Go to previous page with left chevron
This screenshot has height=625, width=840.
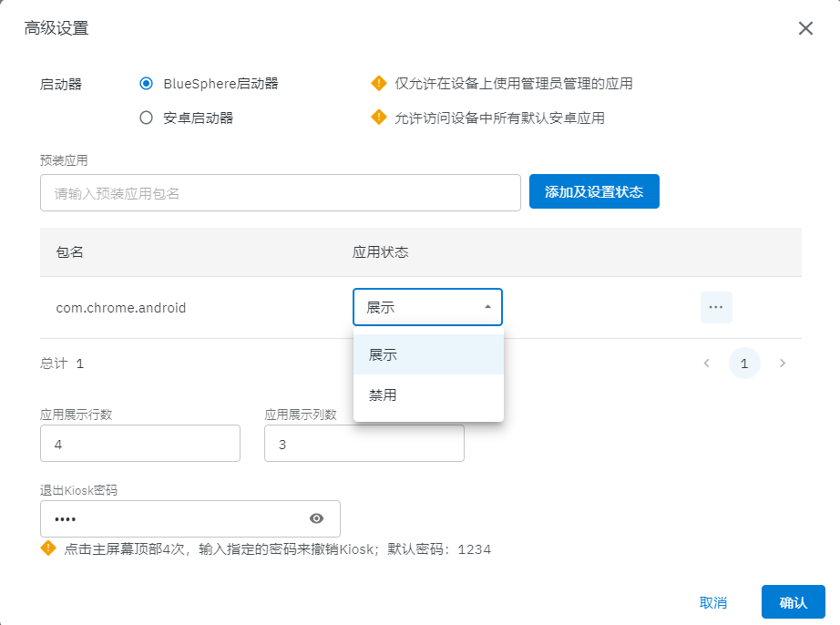point(706,364)
